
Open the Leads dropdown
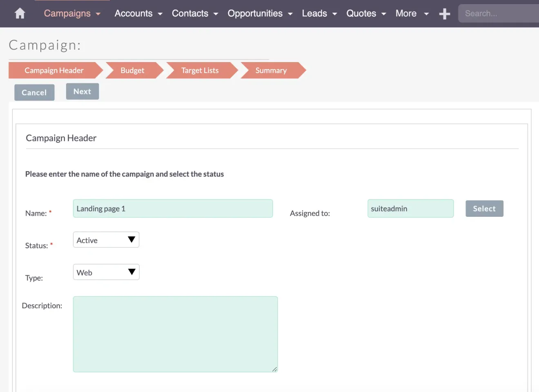pos(319,13)
